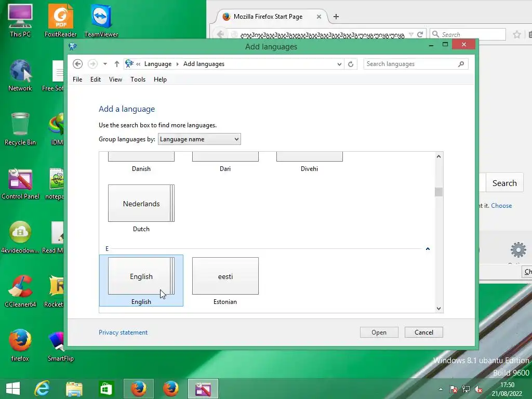Open a new tab in Firefox
Viewport: 532px width, 399px height.
(x=336, y=17)
